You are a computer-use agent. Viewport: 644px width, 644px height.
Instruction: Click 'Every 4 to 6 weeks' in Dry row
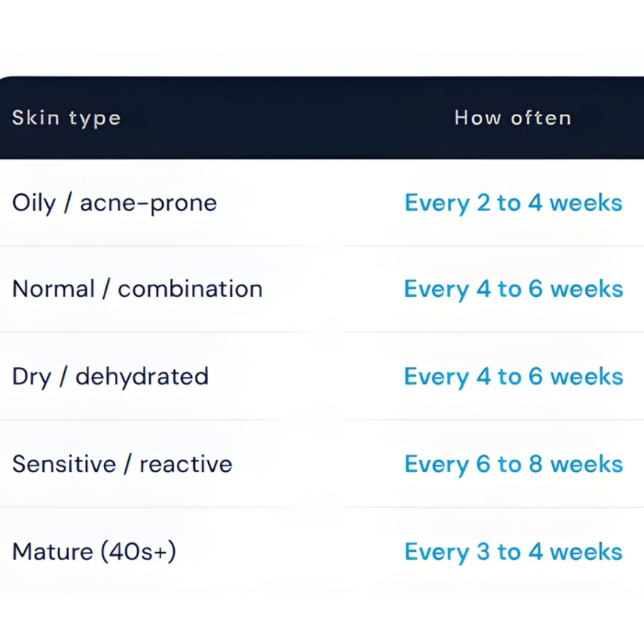[x=513, y=377]
